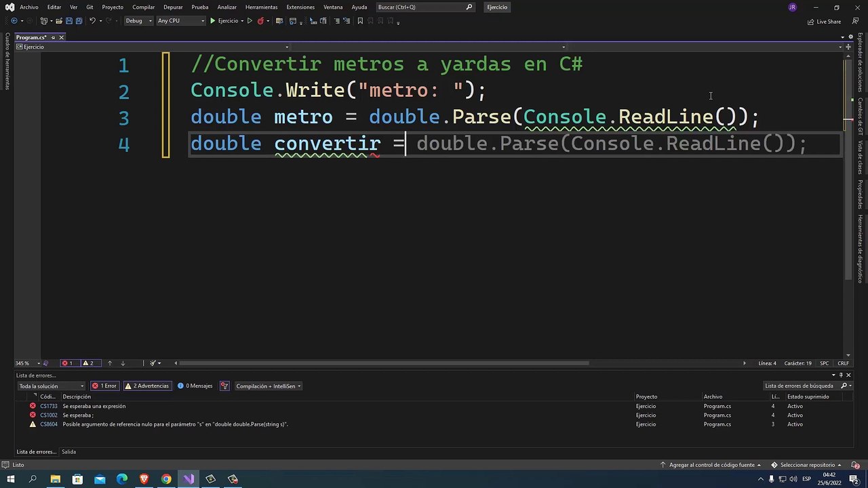Toggle pin on Program.cs tab
This screenshot has height=488, width=868.
(53, 37)
